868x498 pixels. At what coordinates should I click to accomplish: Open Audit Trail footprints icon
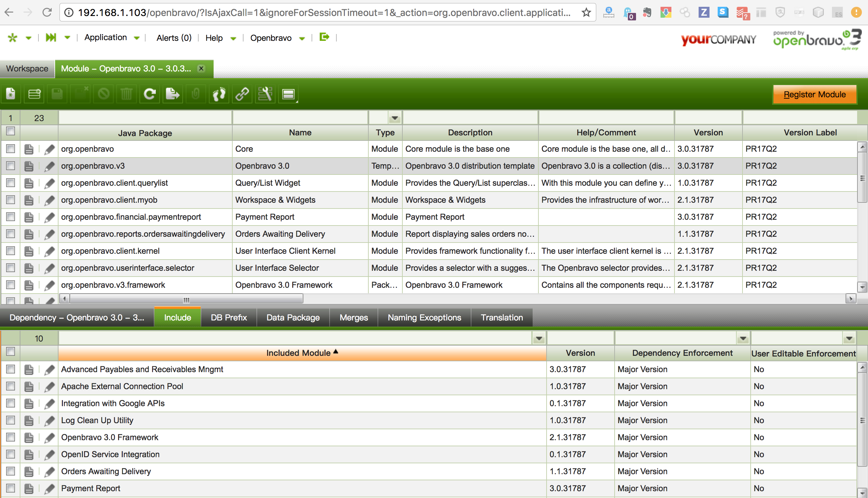pyautogui.click(x=219, y=94)
